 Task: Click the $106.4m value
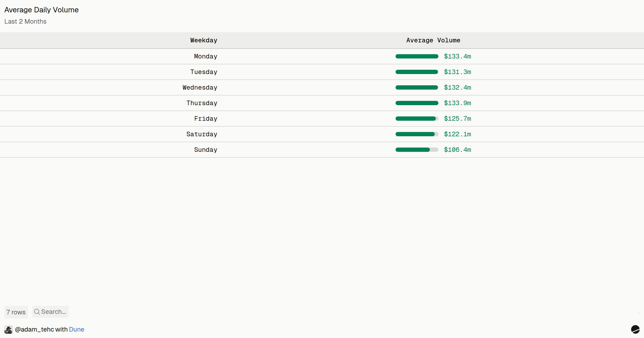(458, 150)
